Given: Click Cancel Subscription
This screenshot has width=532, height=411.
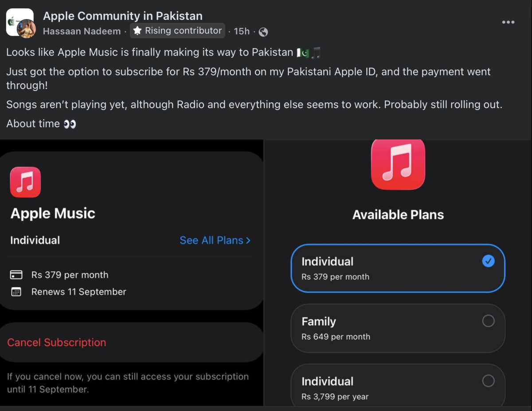Looking at the screenshot, I should pyautogui.click(x=57, y=342).
